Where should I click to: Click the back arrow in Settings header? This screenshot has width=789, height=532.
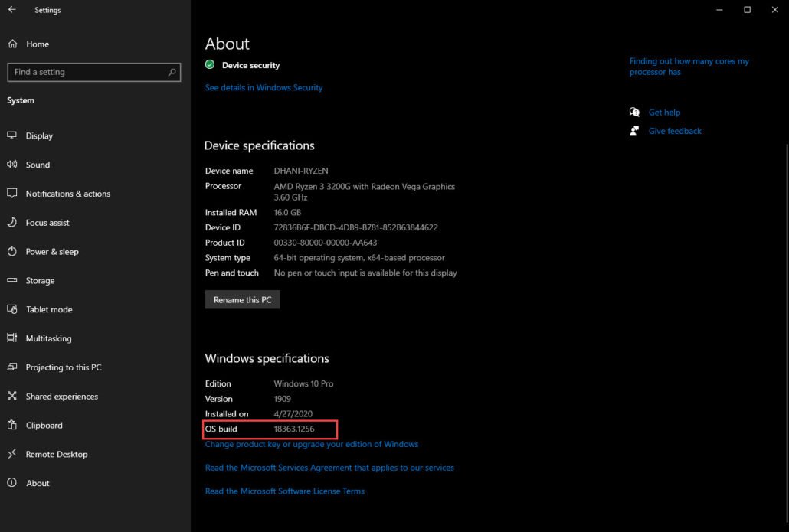click(12, 9)
